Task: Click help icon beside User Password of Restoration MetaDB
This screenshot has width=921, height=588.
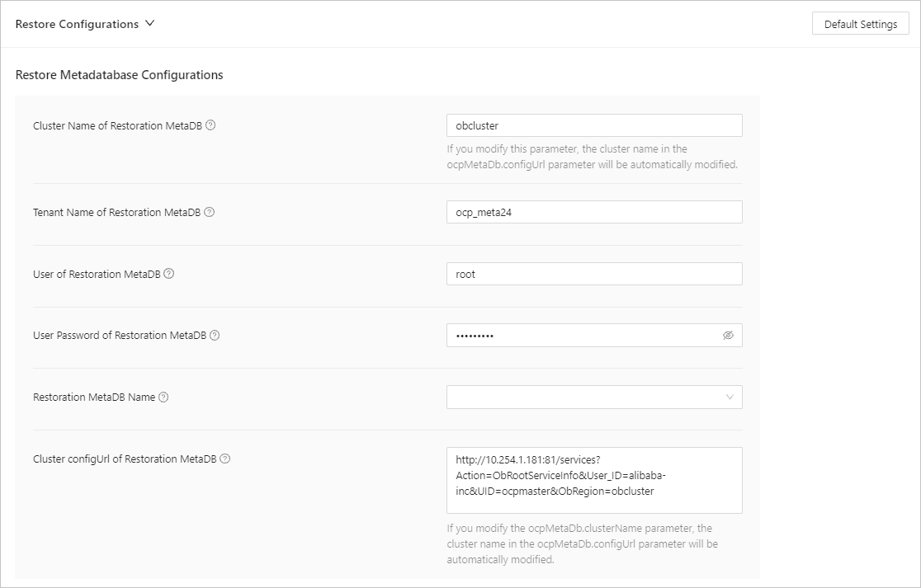Action: [215, 336]
